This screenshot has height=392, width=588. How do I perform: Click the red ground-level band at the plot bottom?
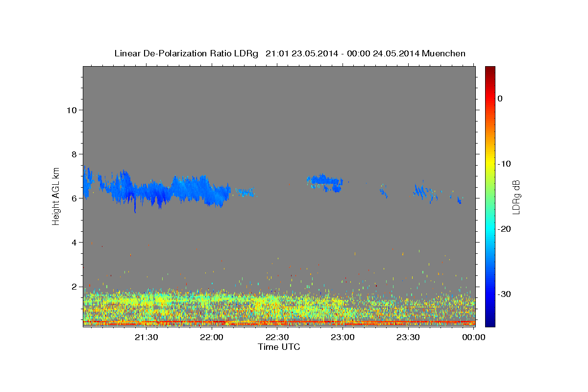pos(279,324)
